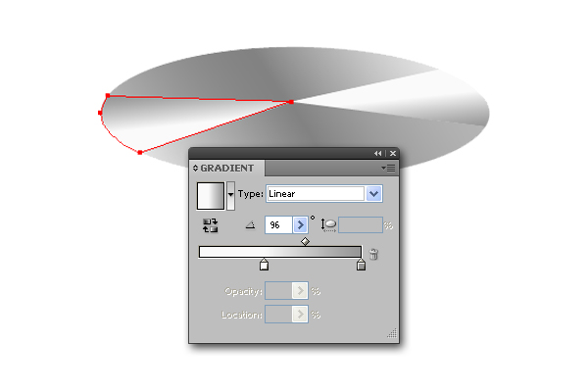Select the gray gradient color stop

[x=361, y=265]
